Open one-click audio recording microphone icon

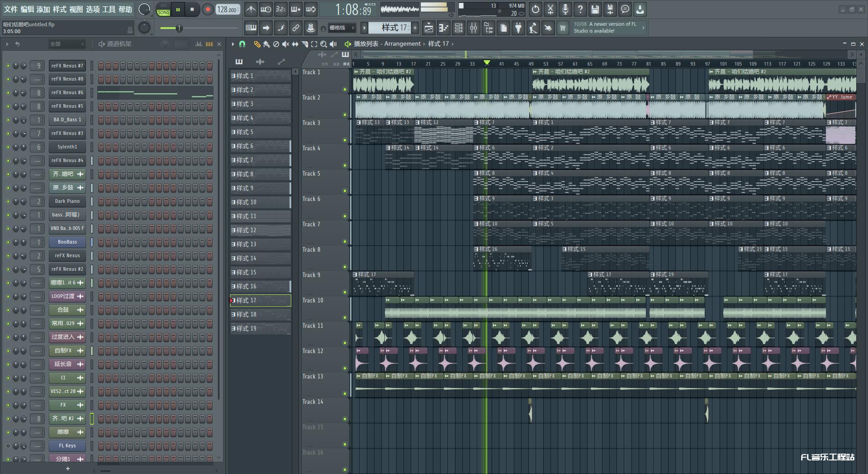pyautogui.click(x=565, y=9)
